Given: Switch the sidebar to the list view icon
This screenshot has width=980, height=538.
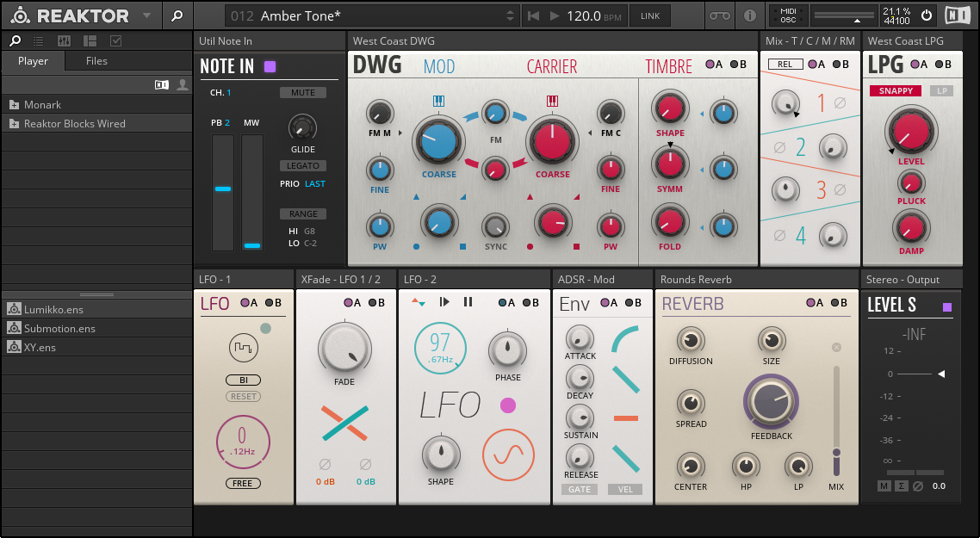Looking at the screenshot, I should 39,40.
